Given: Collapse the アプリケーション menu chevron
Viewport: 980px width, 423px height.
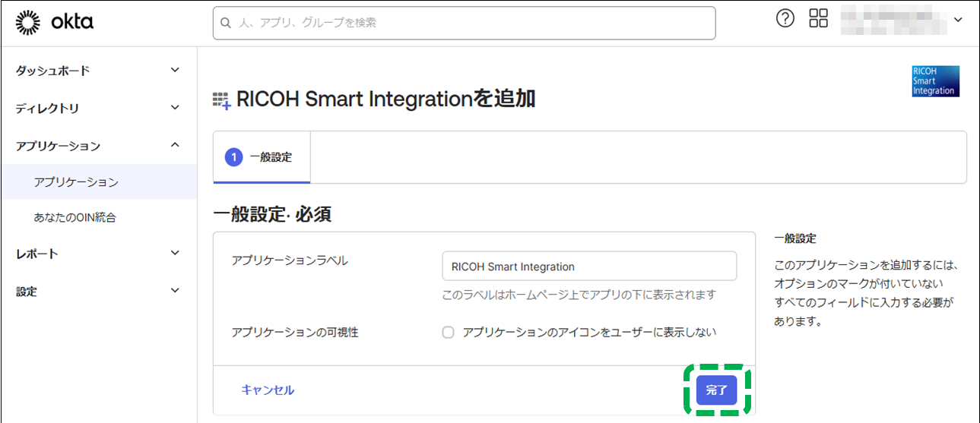Looking at the screenshot, I should (175, 145).
